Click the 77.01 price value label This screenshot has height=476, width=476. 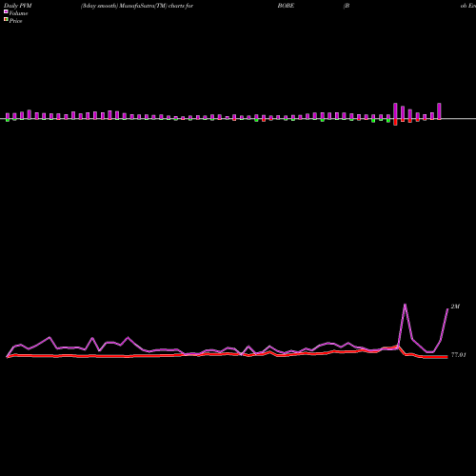459,355
